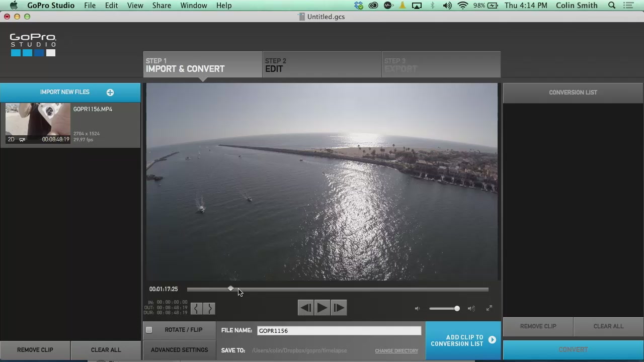Clear all imported files
The image size is (644, 362).
click(x=106, y=350)
